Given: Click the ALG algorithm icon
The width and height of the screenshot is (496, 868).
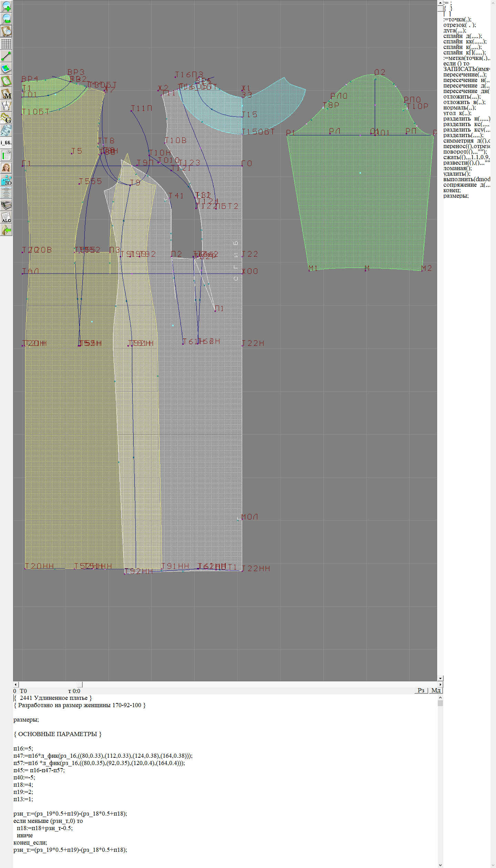Looking at the screenshot, I should (6, 218).
